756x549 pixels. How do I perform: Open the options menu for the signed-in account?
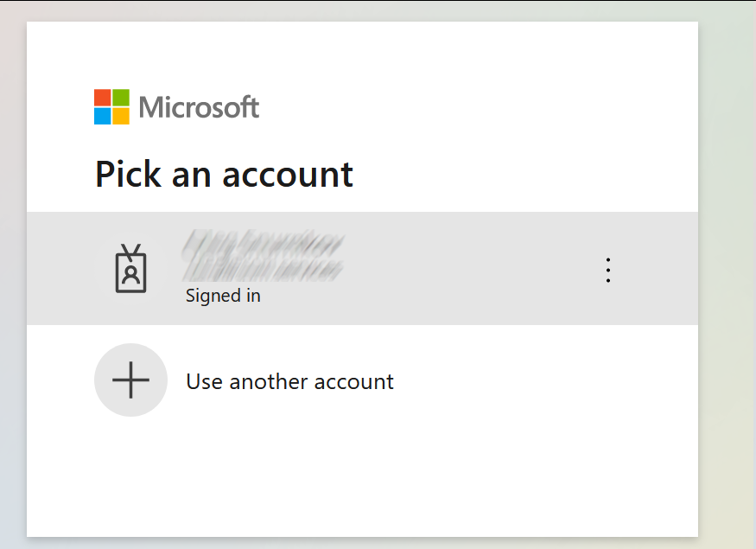click(608, 269)
